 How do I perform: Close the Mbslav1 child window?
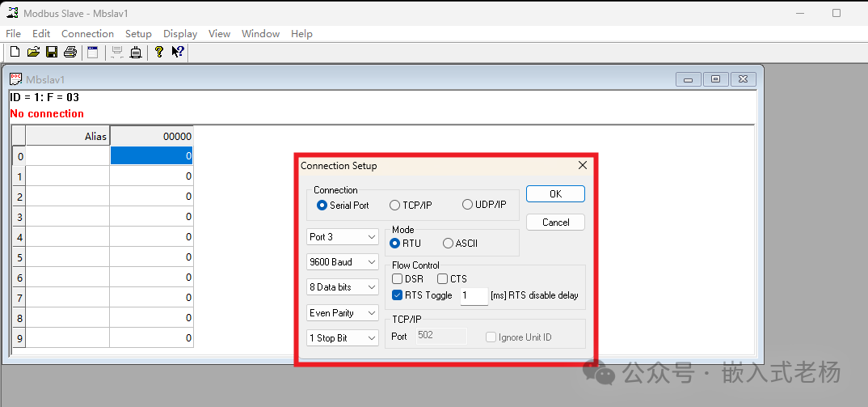743,79
